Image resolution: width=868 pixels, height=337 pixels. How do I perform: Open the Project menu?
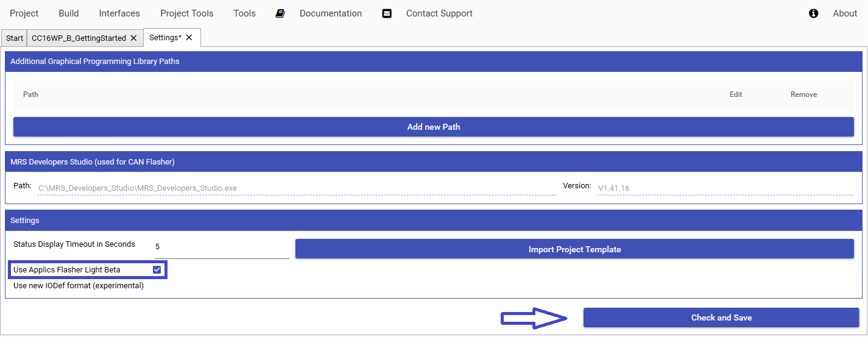24,13
